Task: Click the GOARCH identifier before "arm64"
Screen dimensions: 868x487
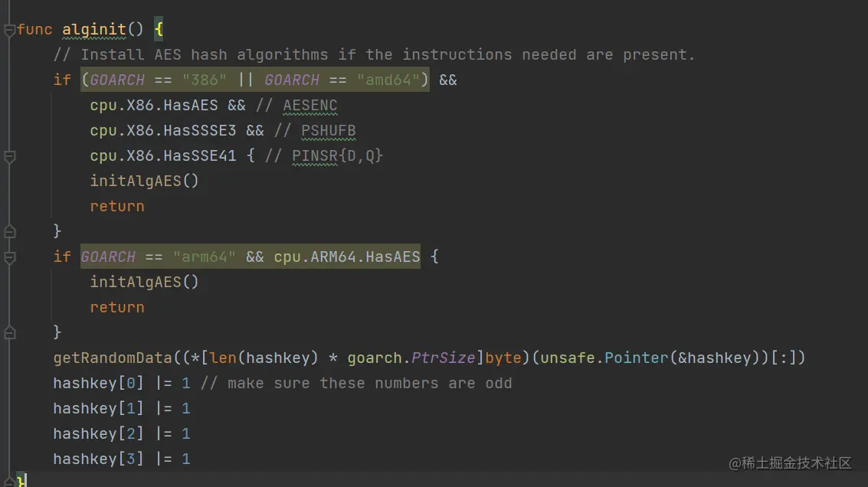Action: click(108, 257)
